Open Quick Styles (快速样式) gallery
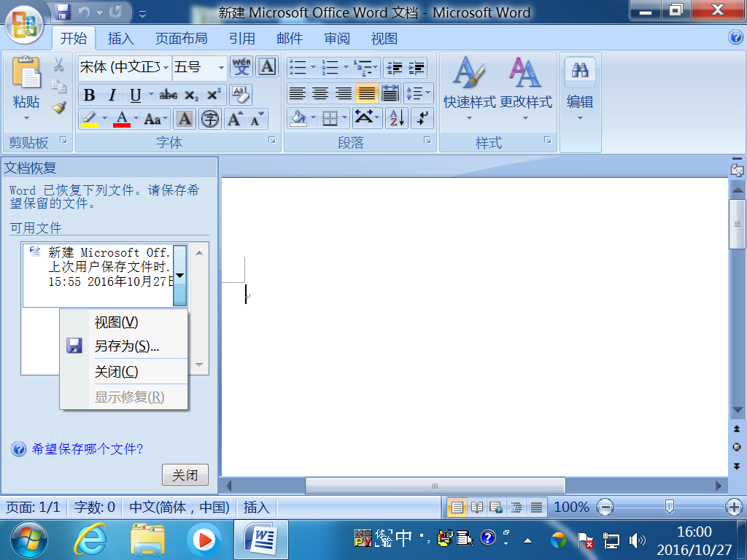The height and width of the screenshot is (560, 747). [x=469, y=88]
